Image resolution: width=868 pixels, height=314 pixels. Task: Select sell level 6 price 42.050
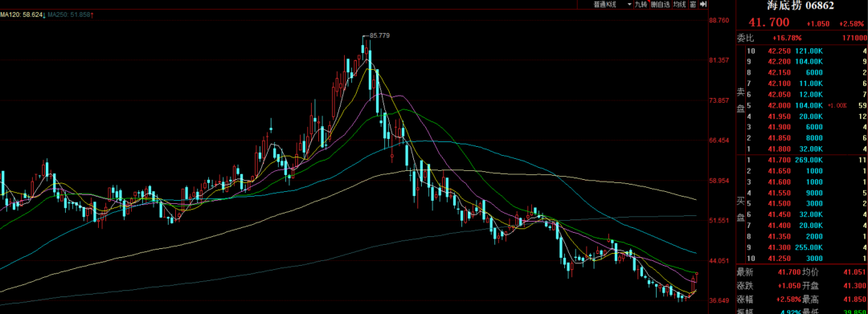click(779, 95)
